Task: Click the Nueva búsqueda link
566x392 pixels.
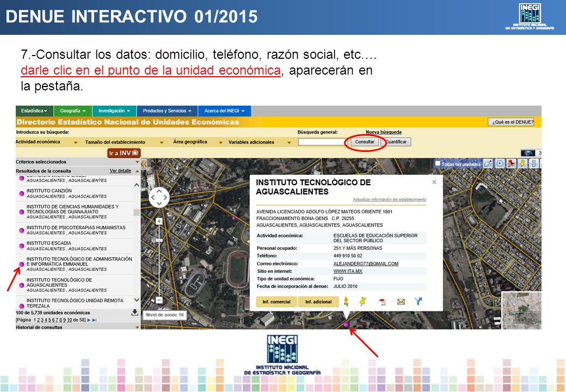Action: click(x=384, y=132)
